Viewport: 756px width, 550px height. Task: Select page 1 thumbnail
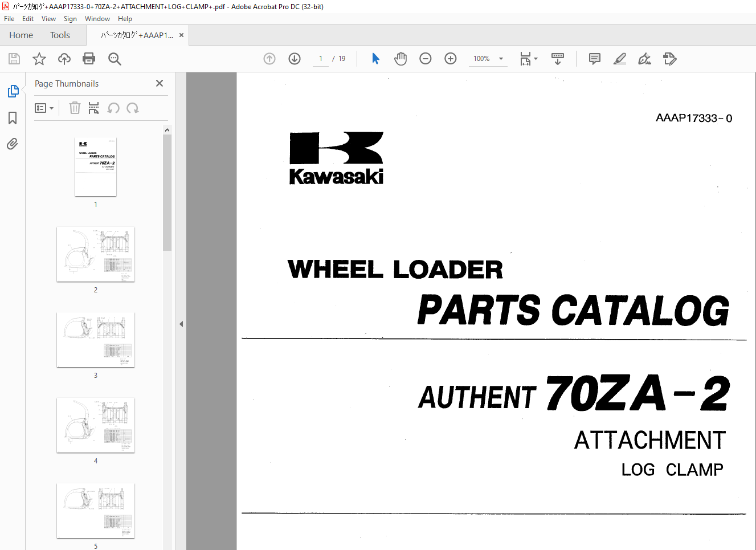point(96,166)
